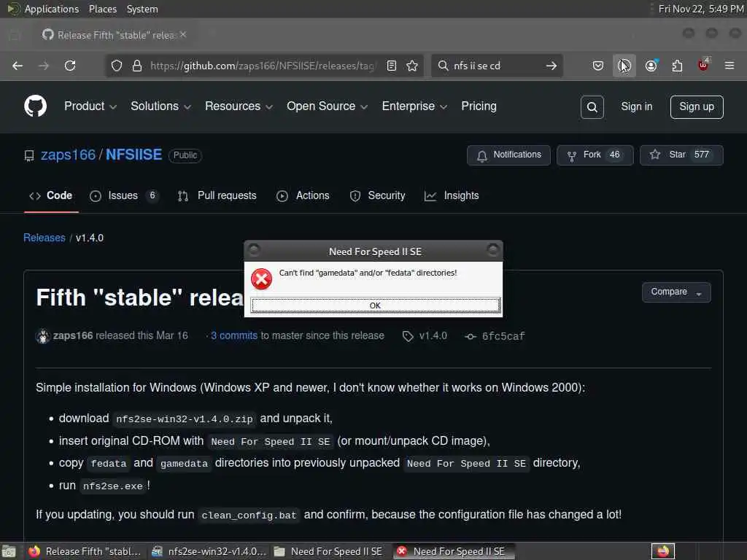747x560 pixels.
Task: Switch to Firefox Release Fifth taskbar entry
Action: point(85,551)
